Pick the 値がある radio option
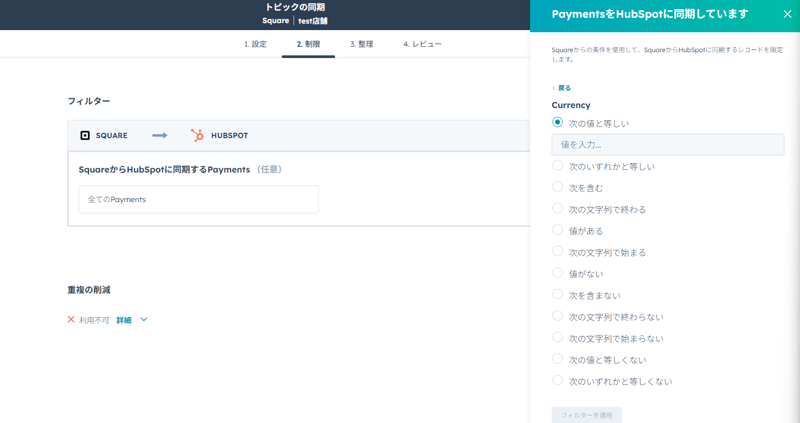The height and width of the screenshot is (423, 800). tap(558, 230)
